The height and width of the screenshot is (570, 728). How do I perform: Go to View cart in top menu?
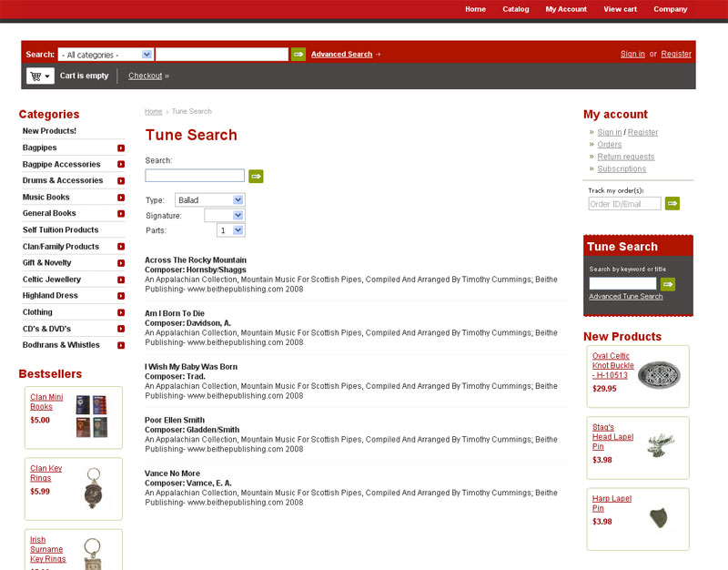click(x=620, y=9)
